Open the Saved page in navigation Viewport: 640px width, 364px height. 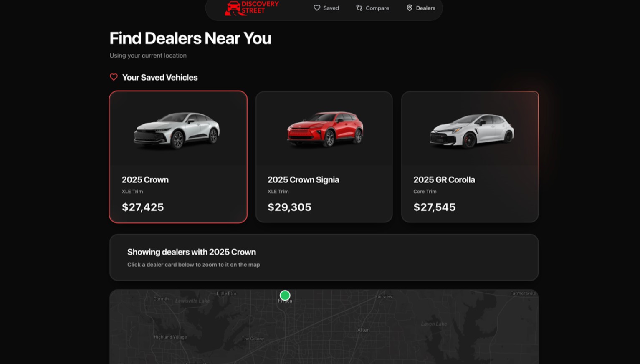pyautogui.click(x=326, y=8)
